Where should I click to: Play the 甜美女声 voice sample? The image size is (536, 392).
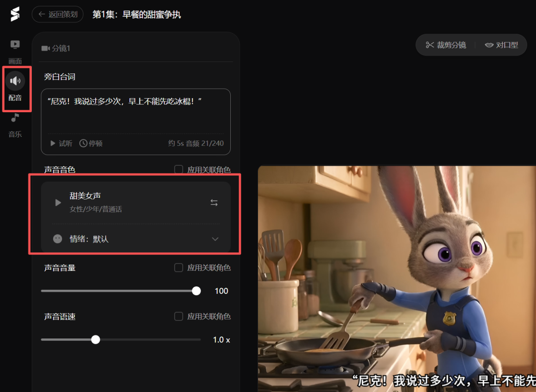click(x=58, y=202)
